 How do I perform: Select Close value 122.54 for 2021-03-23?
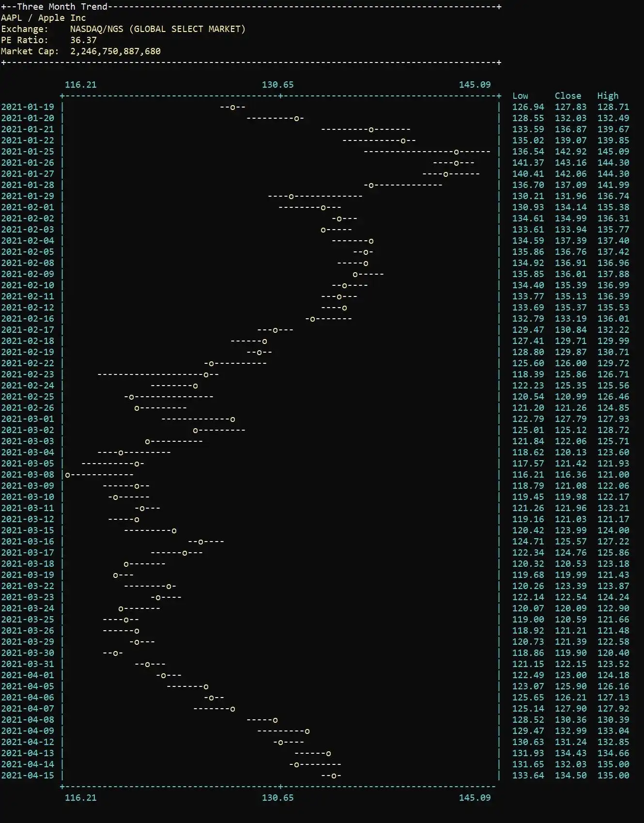(571, 597)
